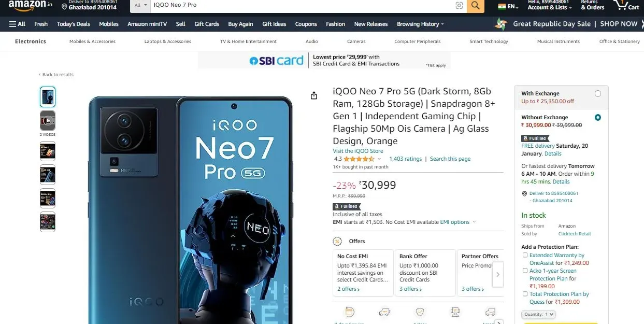644x324 pixels.
Task: Tick Total Protection Plan by Quess
Action: 525,294
